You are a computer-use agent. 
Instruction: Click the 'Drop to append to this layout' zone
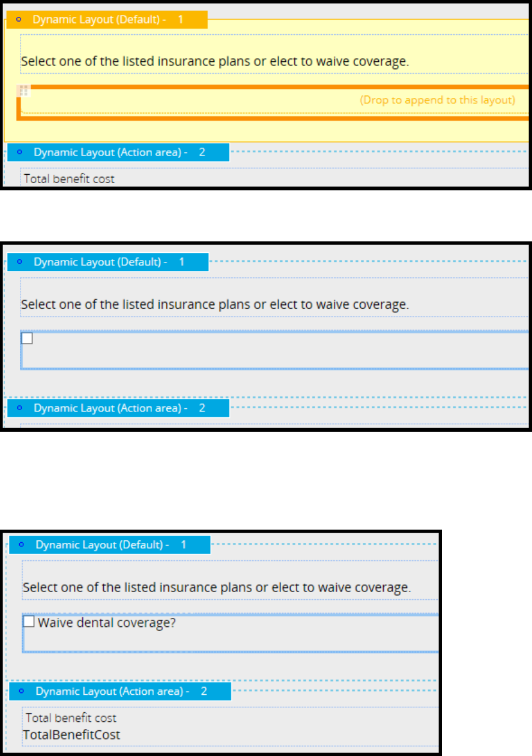click(x=437, y=100)
